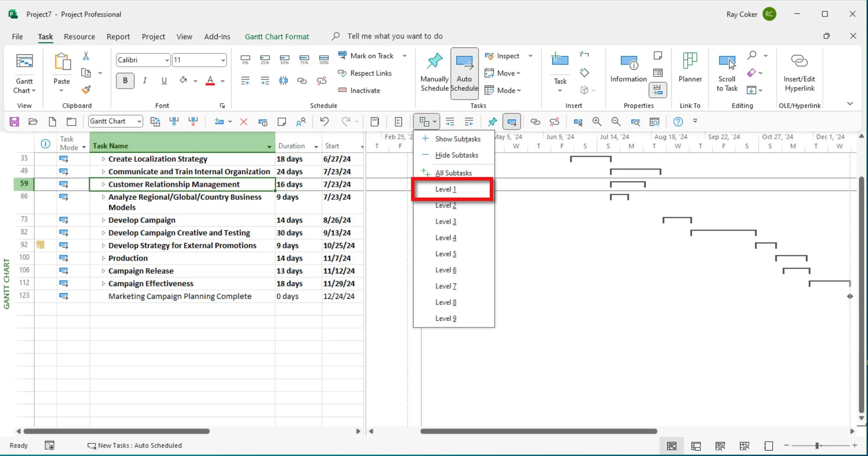Toggle Bold formatting button
The height and width of the screenshot is (456, 868).
click(x=125, y=81)
